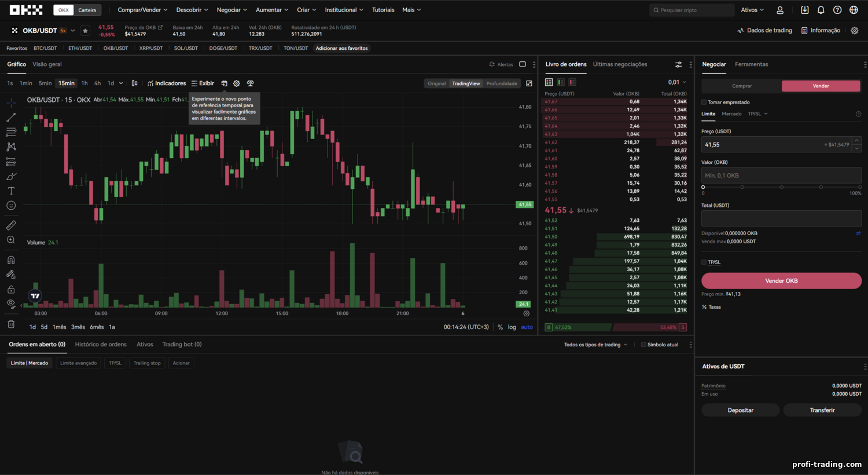Open the notifications bell in header
The width and height of the screenshot is (868, 475).
coord(821,10)
